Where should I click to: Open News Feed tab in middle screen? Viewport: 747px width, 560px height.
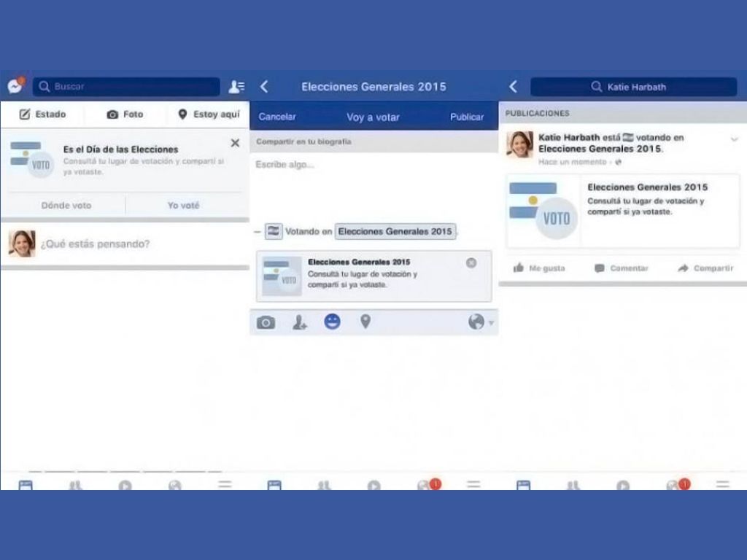click(274, 485)
